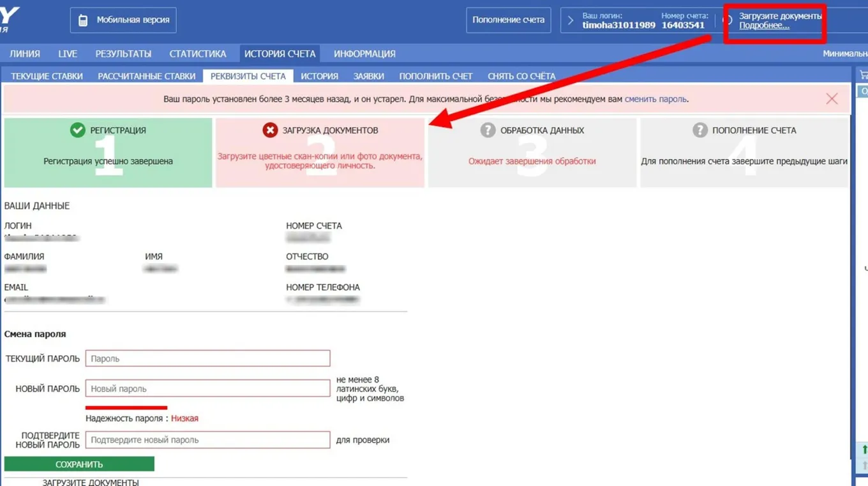This screenshot has height=486, width=868.
Task: Focus the Текущий пароль input field
Action: (x=208, y=358)
